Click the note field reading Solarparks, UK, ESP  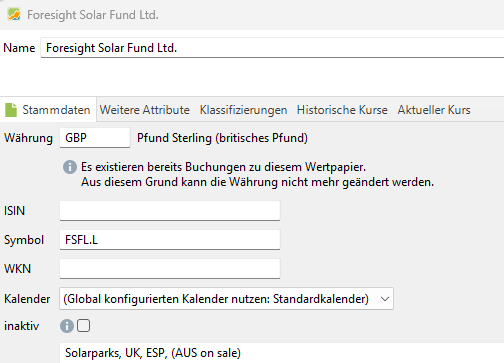pos(282,353)
